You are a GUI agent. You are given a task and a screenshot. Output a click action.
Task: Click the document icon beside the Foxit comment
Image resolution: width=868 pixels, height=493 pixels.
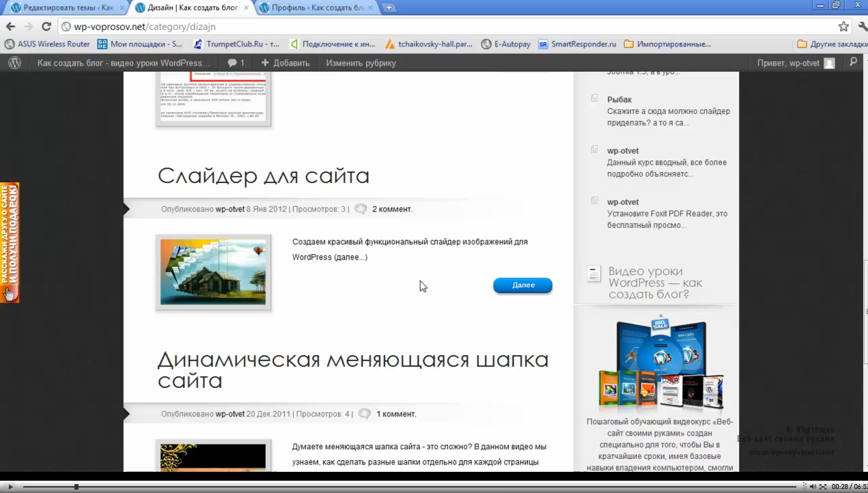pyautogui.click(x=594, y=201)
